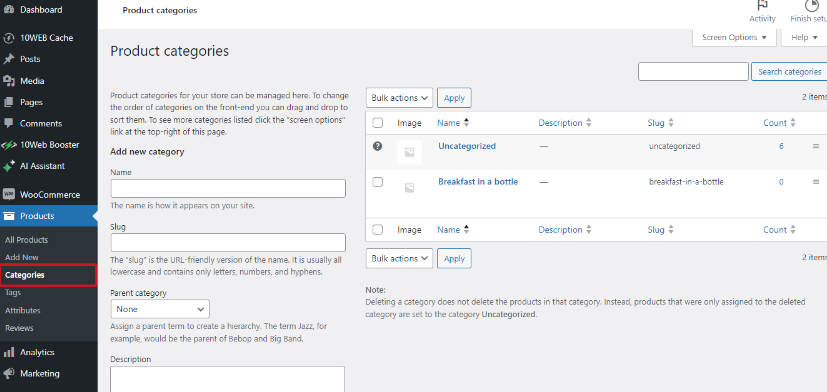Open the Finish setup progress icon

click(x=811, y=5)
